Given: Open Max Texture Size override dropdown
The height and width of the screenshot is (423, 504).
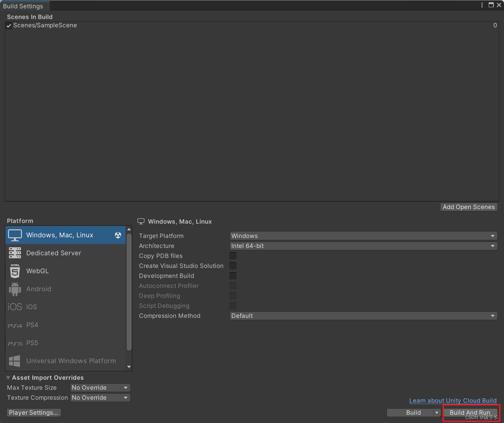Looking at the screenshot, I should [x=100, y=388].
